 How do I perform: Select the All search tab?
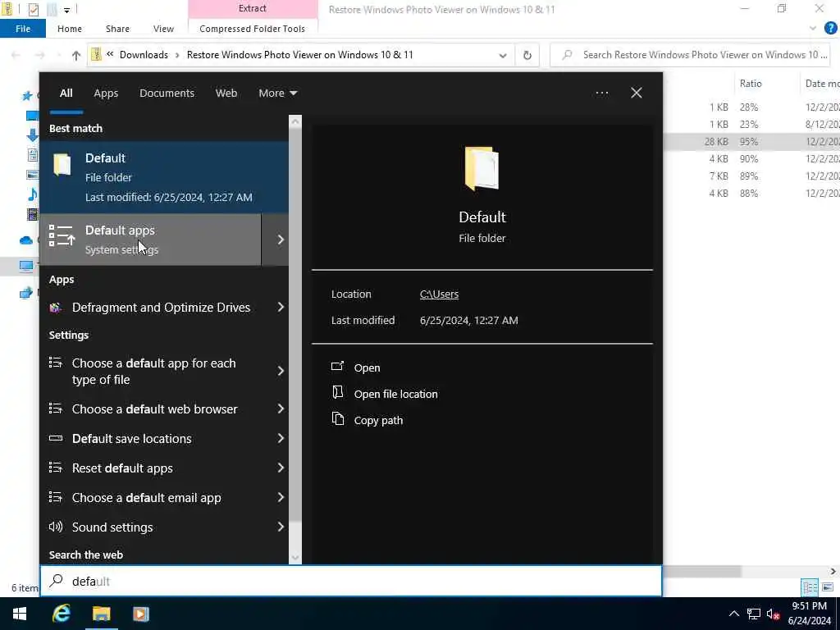pos(66,94)
